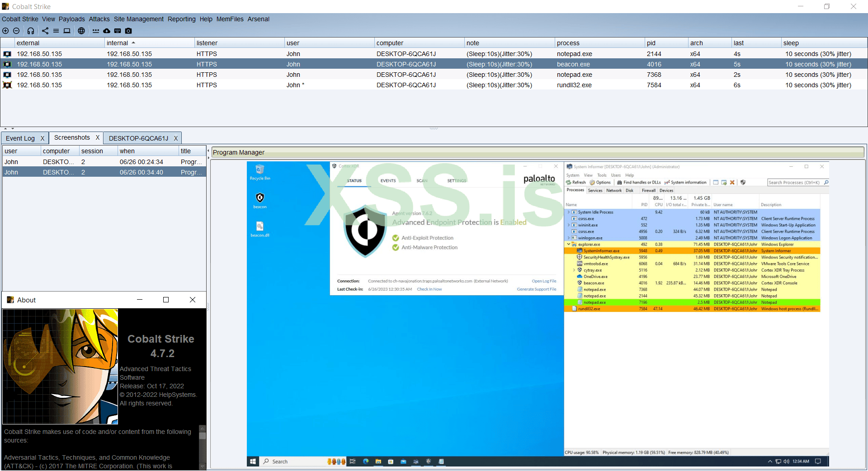Sort sessions by the internal column

tap(149, 43)
